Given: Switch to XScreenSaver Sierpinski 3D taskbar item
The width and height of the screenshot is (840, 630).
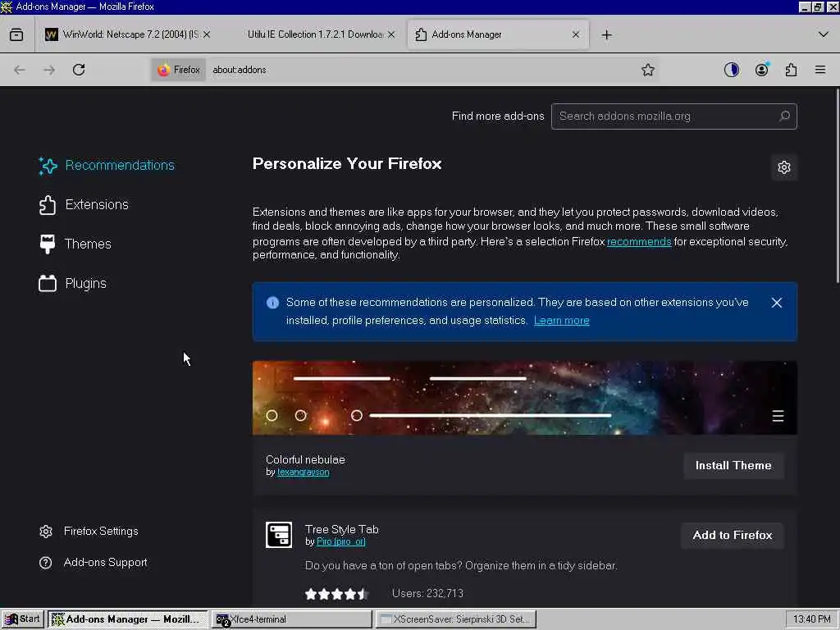Looking at the screenshot, I should [455, 619].
